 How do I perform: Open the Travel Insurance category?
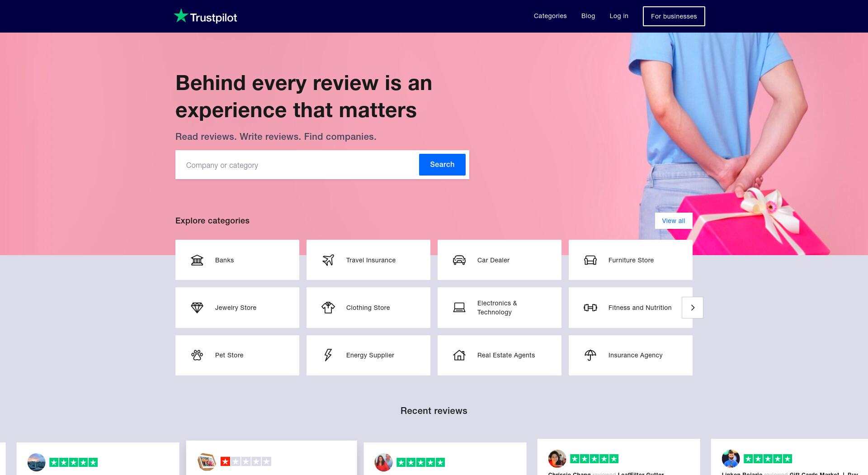point(368,260)
